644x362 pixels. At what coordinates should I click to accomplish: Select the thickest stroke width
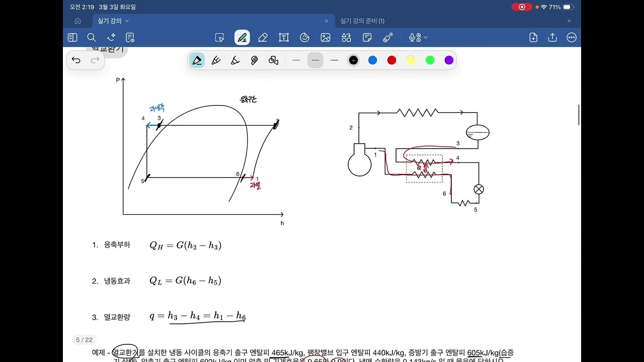[335, 60]
